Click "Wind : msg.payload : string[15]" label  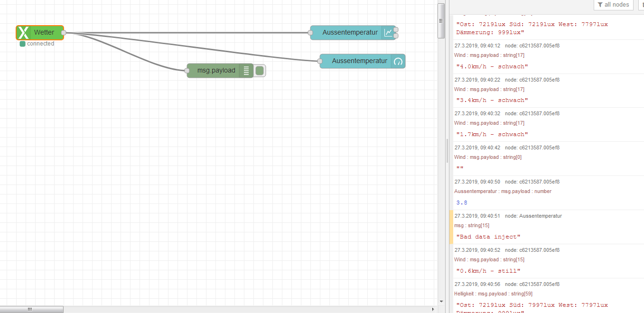[489, 260]
